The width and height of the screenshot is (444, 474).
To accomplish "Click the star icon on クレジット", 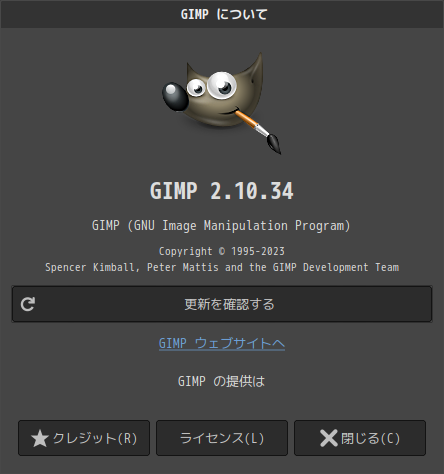I will 40,438.
